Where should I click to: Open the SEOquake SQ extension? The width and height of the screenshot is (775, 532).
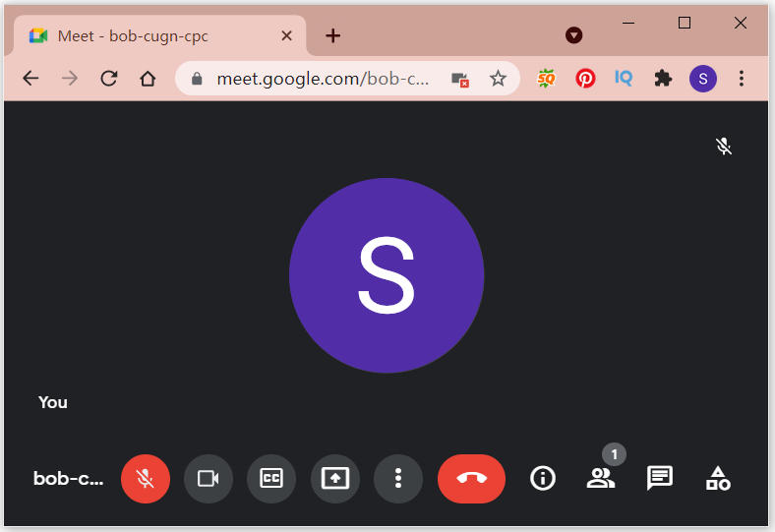click(x=546, y=79)
